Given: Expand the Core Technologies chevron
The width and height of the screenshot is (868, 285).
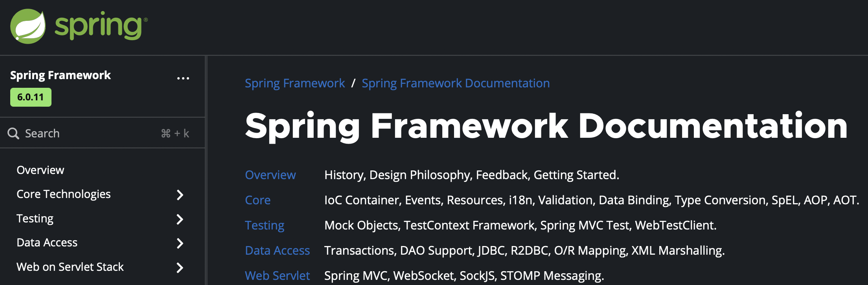Looking at the screenshot, I should [180, 195].
